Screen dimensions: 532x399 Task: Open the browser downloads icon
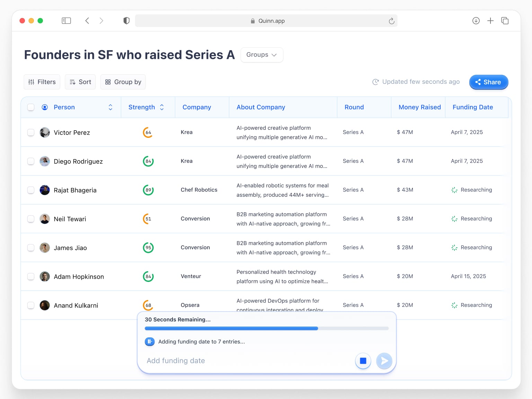pos(476,21)
